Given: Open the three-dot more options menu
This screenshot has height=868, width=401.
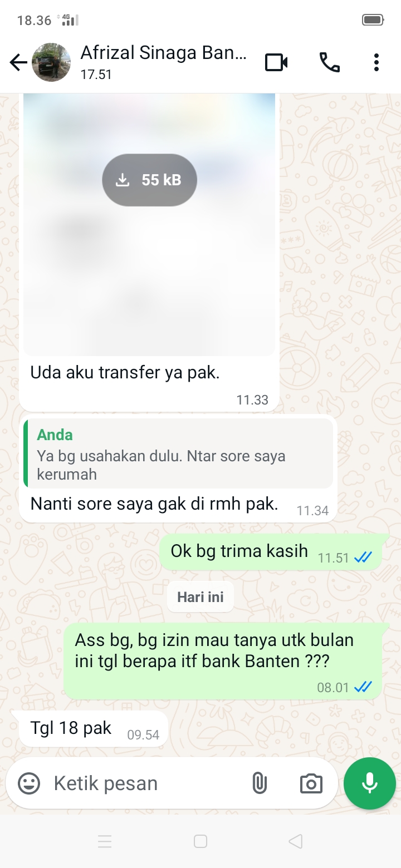Looking at the screenshot, I should click(x=376, y=62).
